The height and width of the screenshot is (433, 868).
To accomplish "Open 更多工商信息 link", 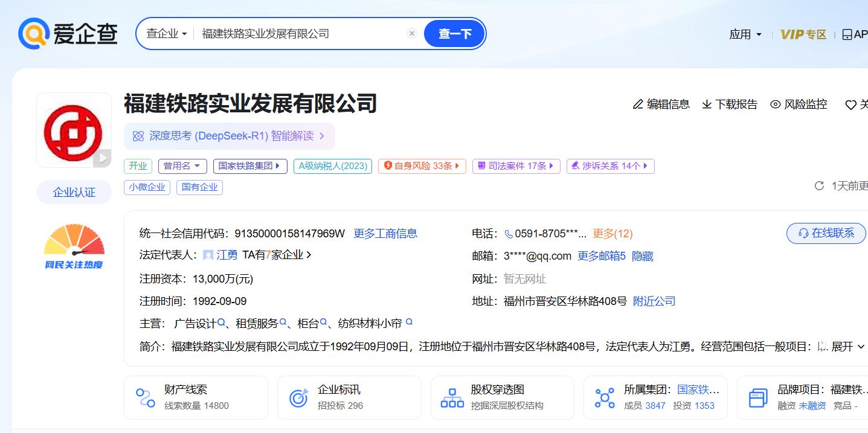I will click(385, 234).
